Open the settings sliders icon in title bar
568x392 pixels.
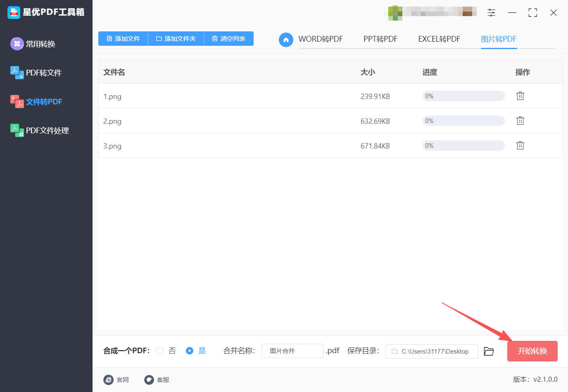tap(491, 13)
